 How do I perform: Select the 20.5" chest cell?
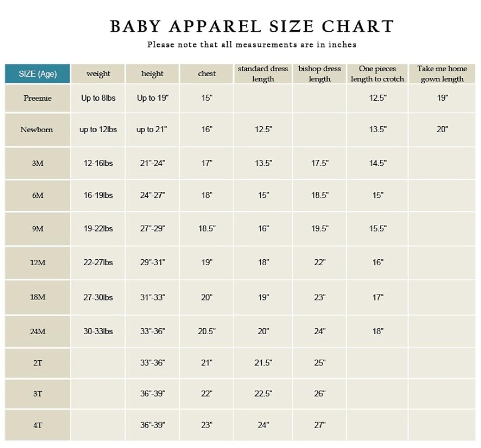tap(206, 331)
